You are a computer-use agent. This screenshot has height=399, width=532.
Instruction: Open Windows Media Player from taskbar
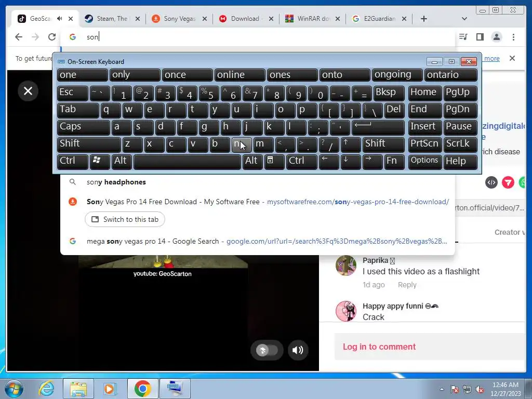[x=110, y=389]
